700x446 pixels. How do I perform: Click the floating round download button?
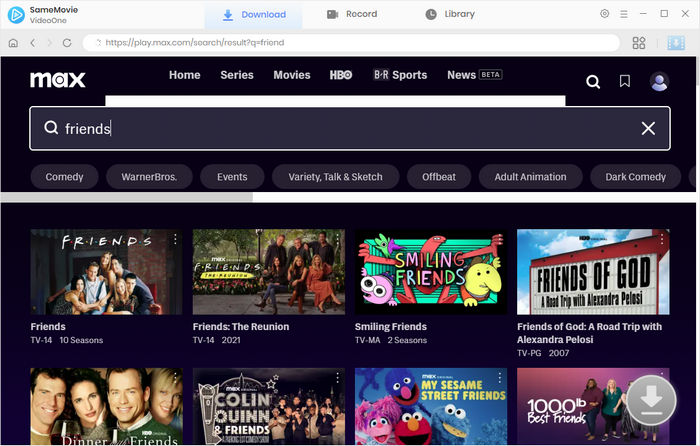click(651, 400)
